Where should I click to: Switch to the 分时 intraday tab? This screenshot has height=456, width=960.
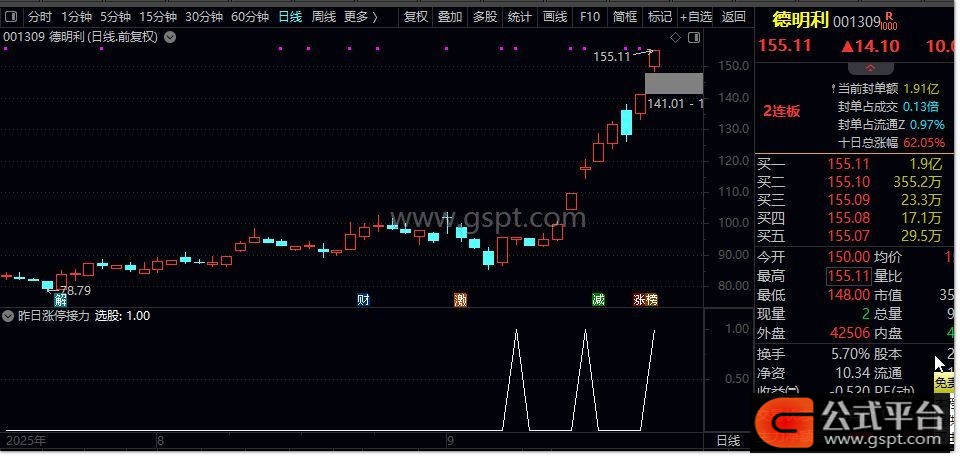(39, 16)
